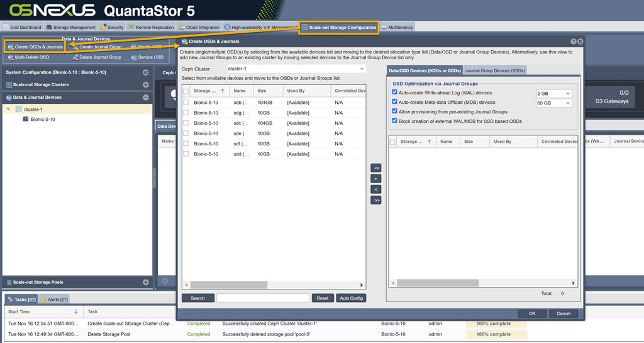The width and height of the screenshot is (644, 343).
Task: Click Scale-out Storage Clusters section icon
Action: [x=9, y=84]
